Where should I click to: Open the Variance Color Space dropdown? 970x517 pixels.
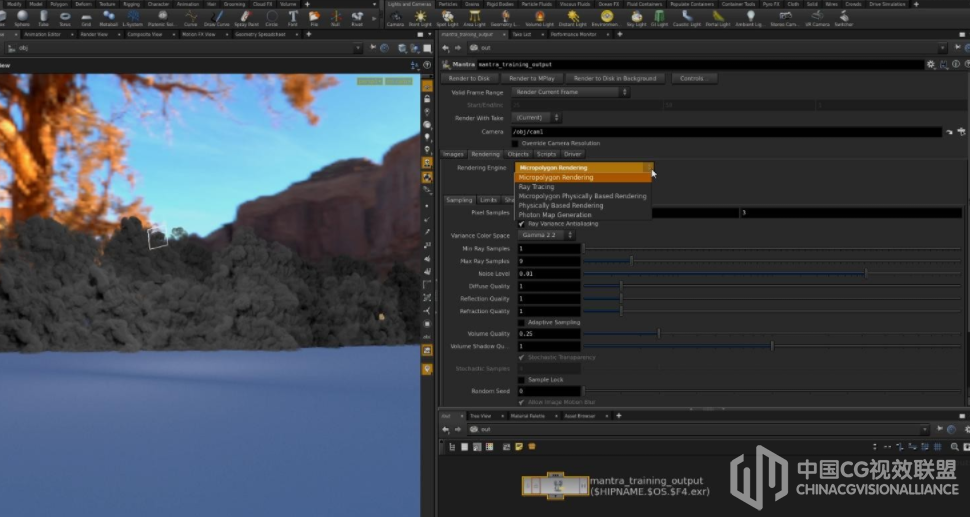(546, 236)
